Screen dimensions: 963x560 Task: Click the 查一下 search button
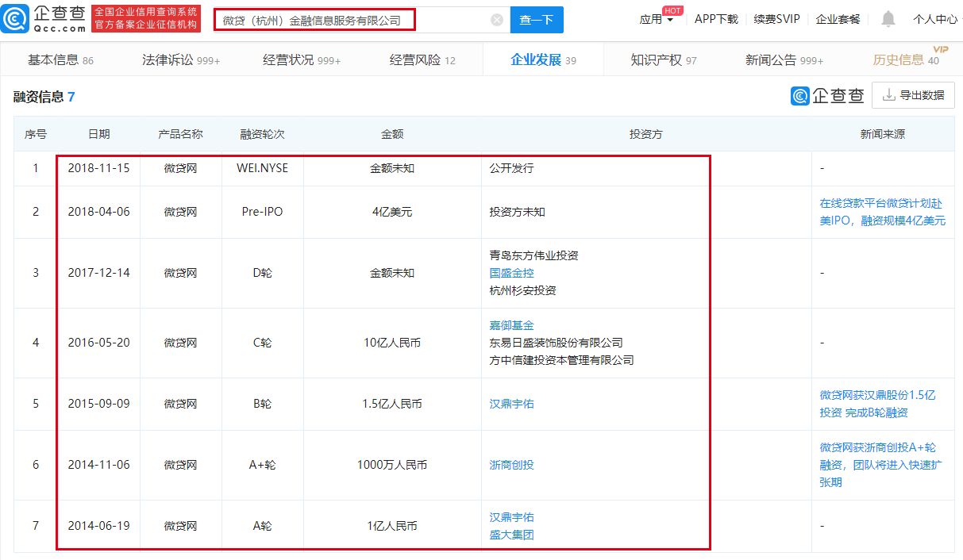click(x=536, y=20)
